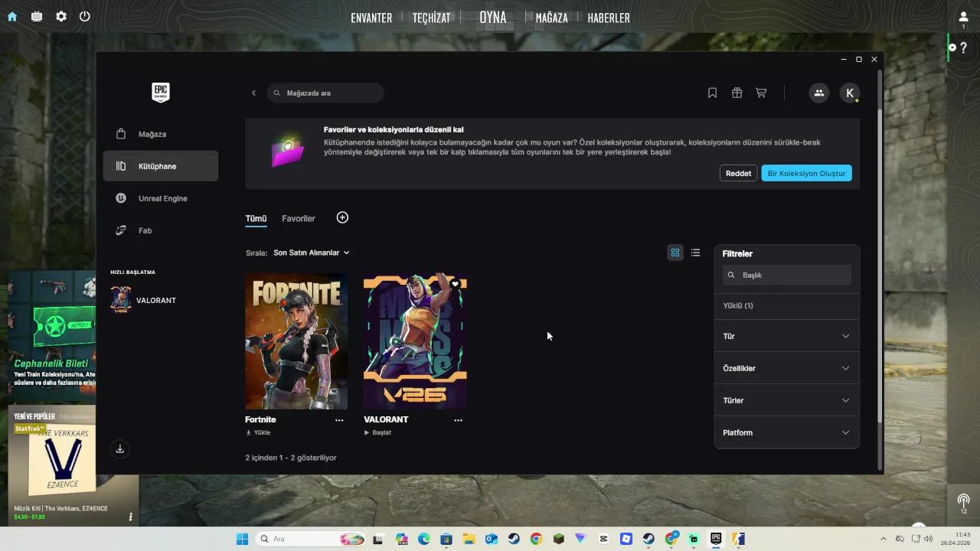Open Google Chrome from taskbar
This screenshot has width=980, height=551.
pos(536,539)
